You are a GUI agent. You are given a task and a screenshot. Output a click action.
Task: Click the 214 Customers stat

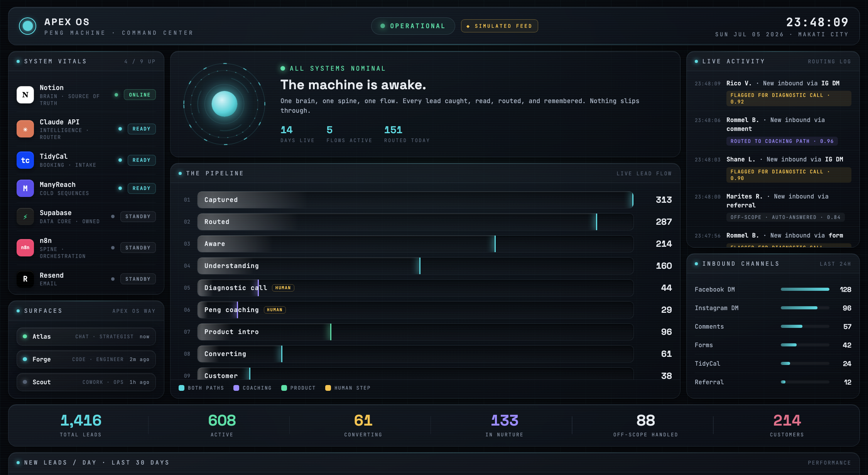point(787,425)
